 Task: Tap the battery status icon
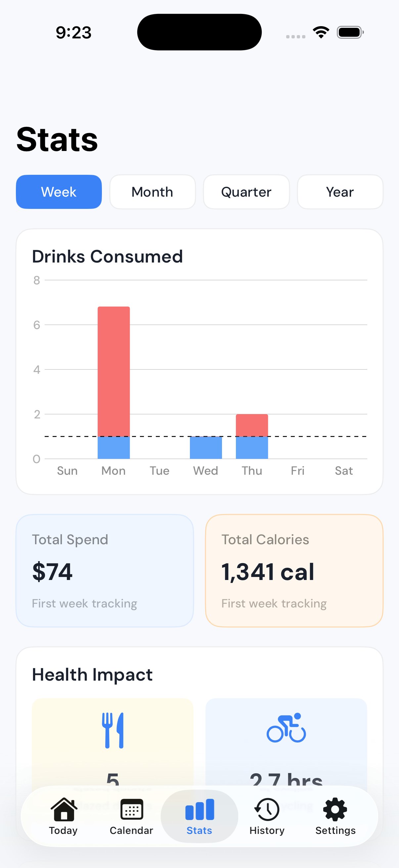(350, 32)
